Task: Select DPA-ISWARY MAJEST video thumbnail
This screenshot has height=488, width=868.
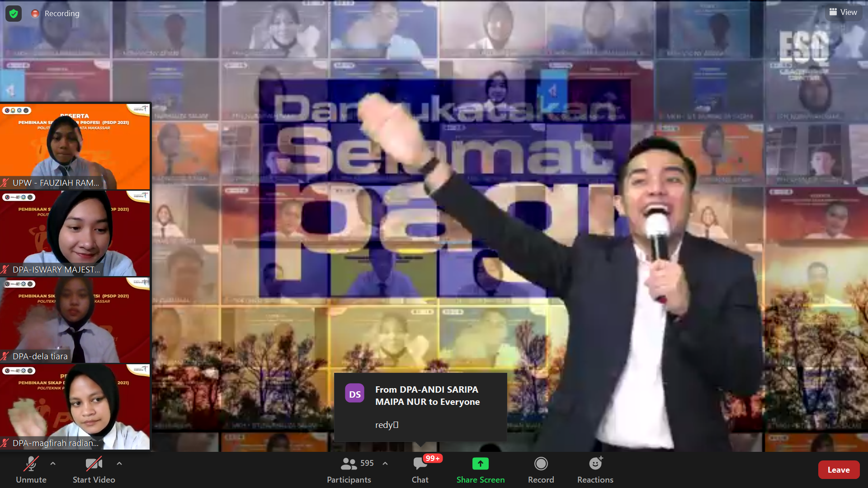Action: click(x=75, y=232)
